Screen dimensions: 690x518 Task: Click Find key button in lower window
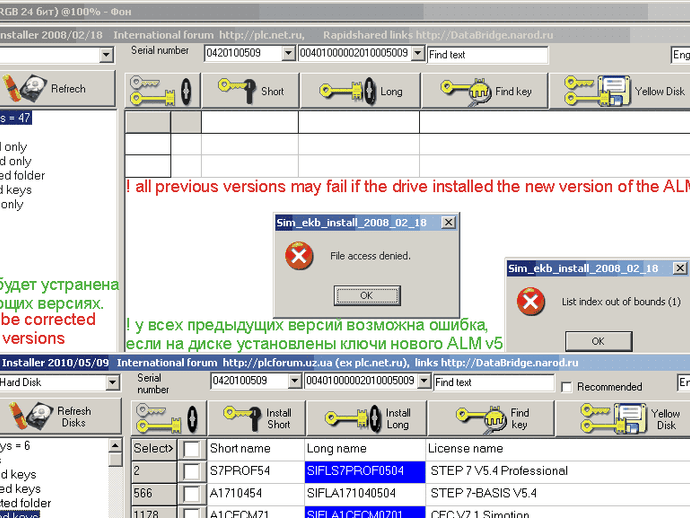(x=491, y=419)
